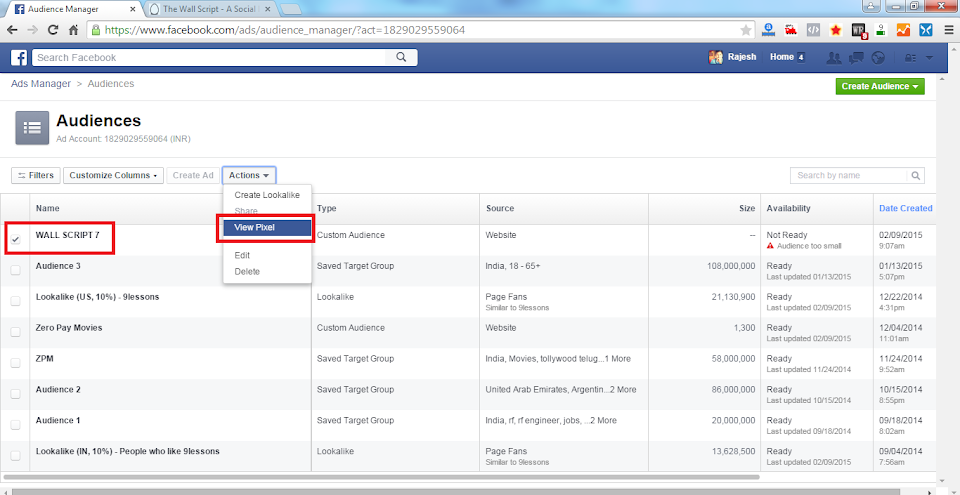Viewport: 960px width, 495px height.
Task: Click Audience too small warning
Action: click(x=804, y=246)
